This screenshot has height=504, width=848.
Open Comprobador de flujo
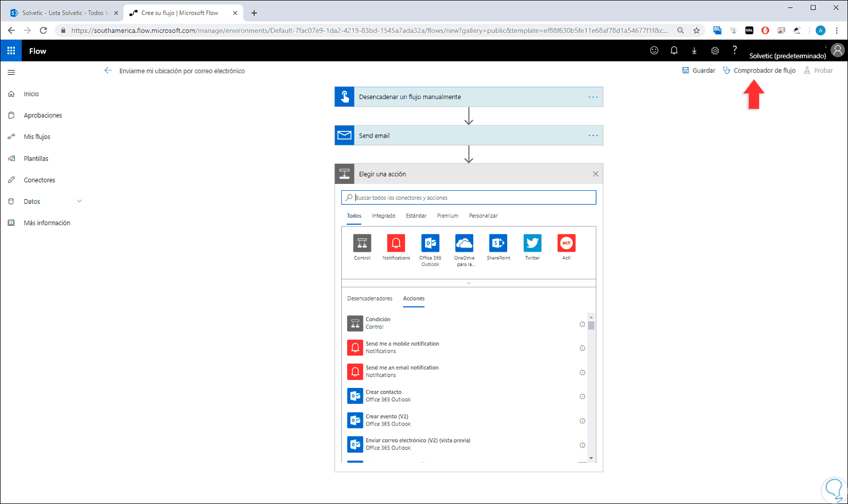coord(759,70)
